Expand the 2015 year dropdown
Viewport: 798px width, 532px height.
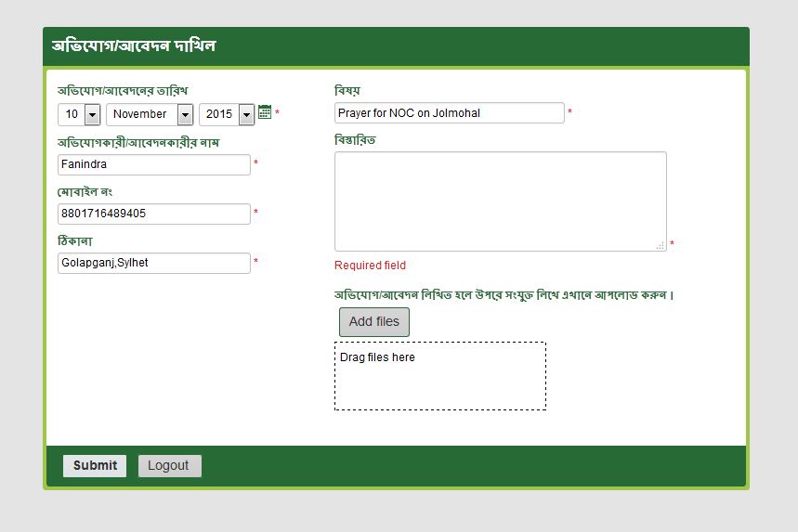[227, 114]
